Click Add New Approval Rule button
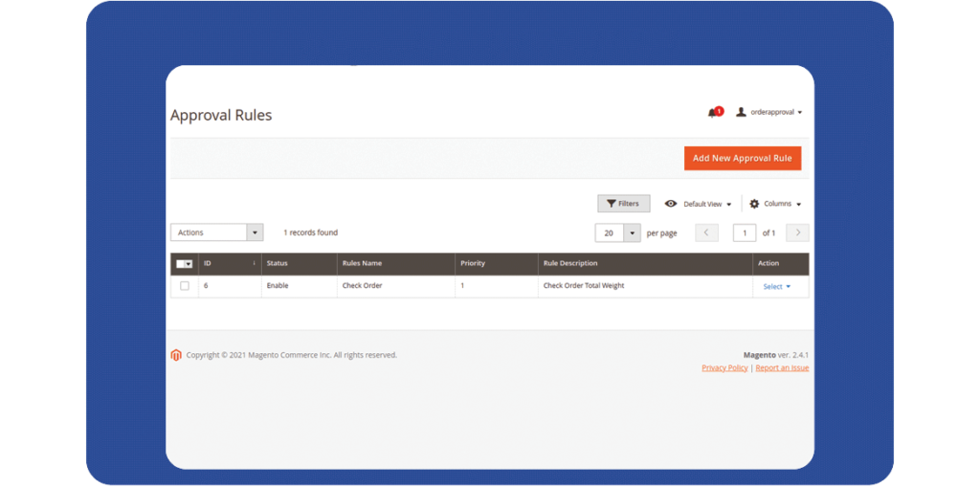This screenshot has height=487, width=980. pyautogui.click(x=742, y=158)
